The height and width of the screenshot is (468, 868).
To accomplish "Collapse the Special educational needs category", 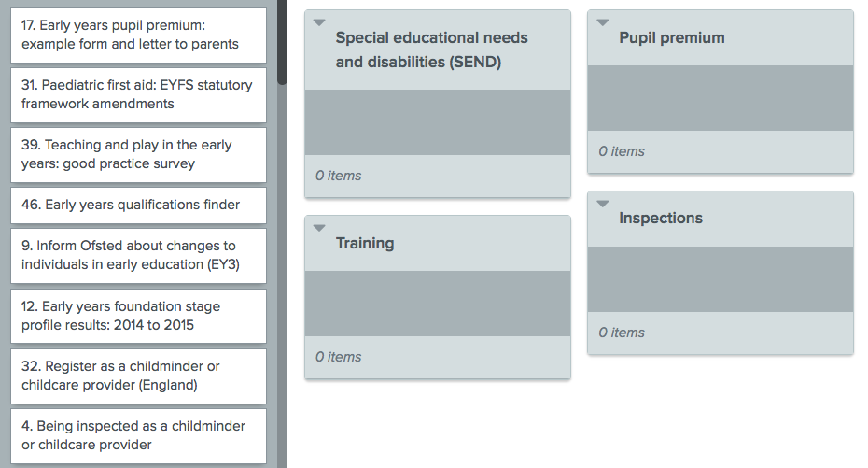I will [x=319, y=22].
